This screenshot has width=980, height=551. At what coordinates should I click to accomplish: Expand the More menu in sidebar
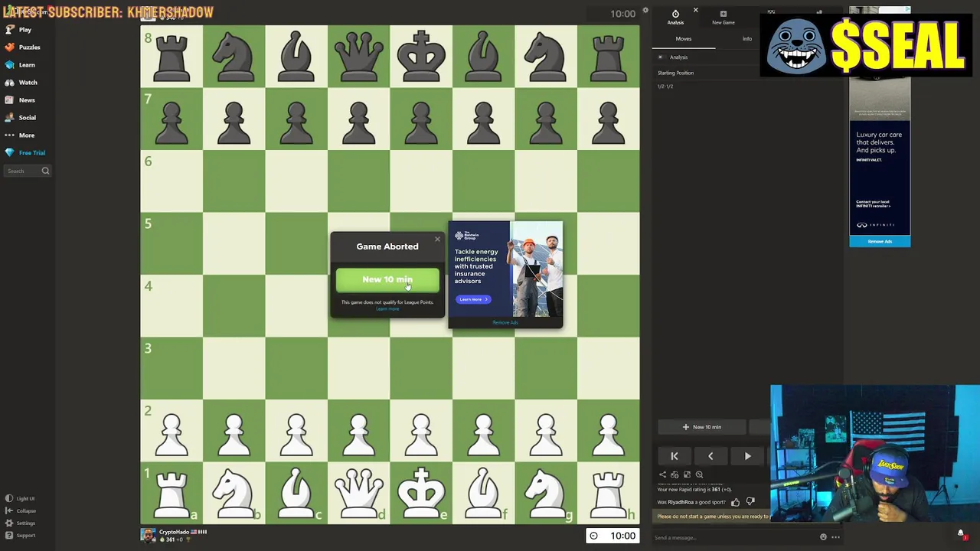[20, 135]
